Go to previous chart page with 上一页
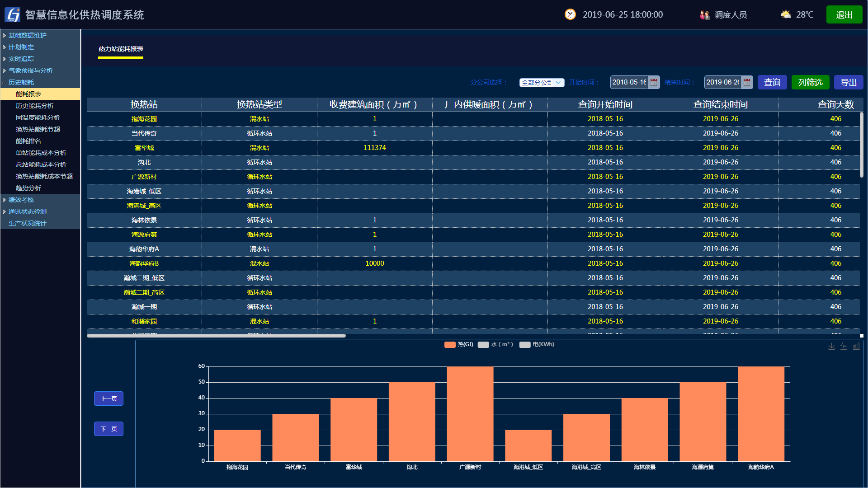Screen dimensions: 868x488 108,399
